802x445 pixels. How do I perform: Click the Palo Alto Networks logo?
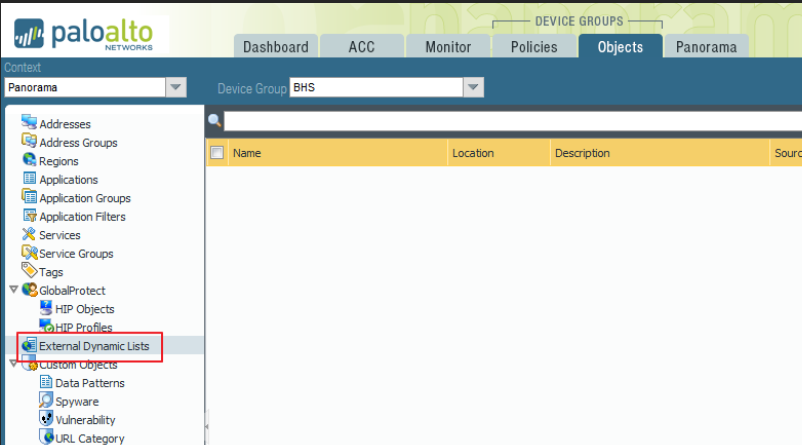pos(84,34)
